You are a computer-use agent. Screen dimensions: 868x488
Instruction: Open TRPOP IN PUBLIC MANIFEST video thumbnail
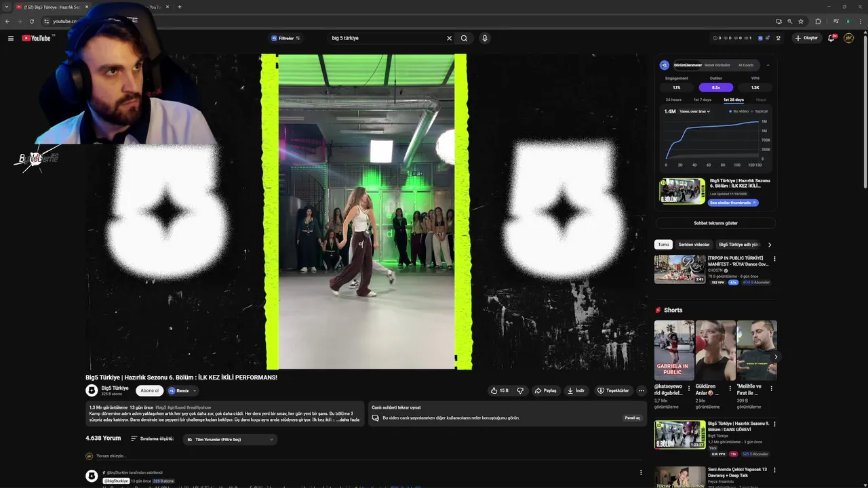[679, 269]
